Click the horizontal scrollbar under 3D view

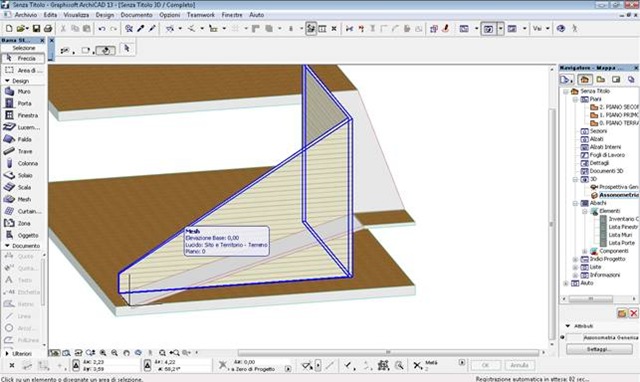point(388,352)
